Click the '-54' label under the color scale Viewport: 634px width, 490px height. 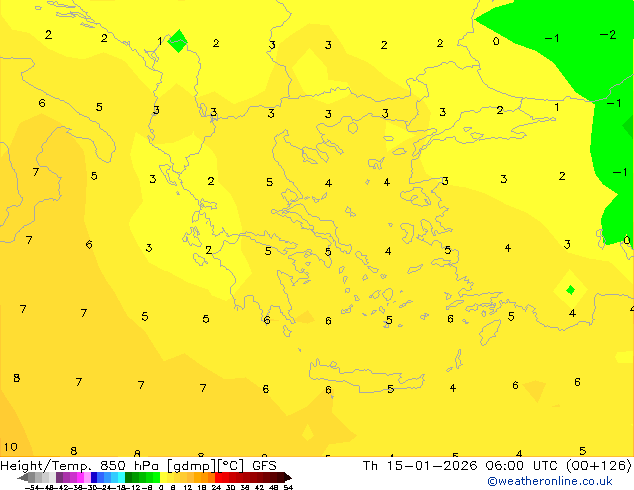32,487
